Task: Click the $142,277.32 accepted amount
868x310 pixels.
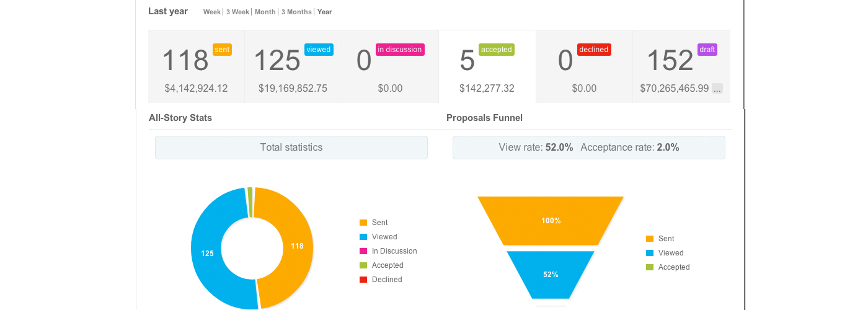Action: pos(487,89)
